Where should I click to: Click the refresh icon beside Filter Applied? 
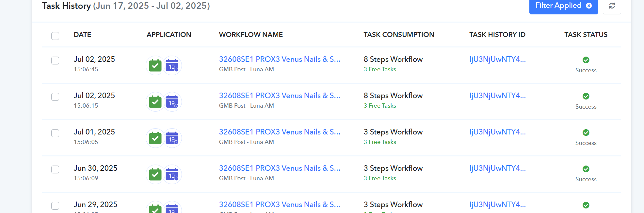tap(612, 6)
